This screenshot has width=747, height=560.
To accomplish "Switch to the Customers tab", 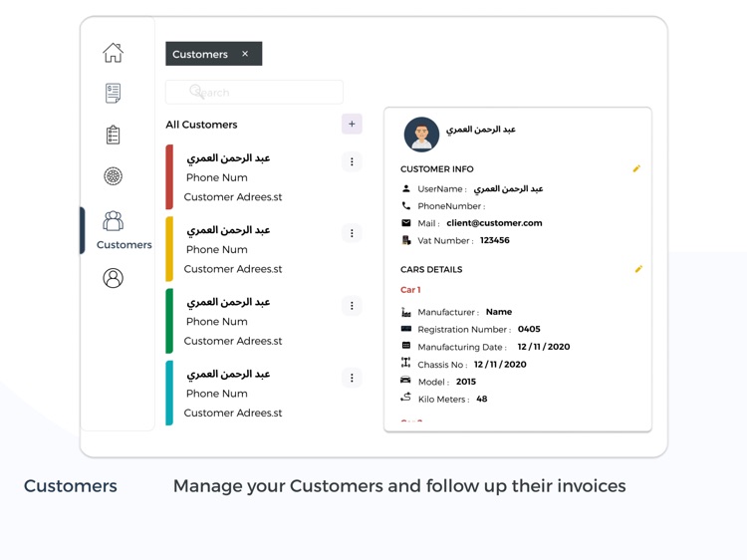I will (214, 54).
